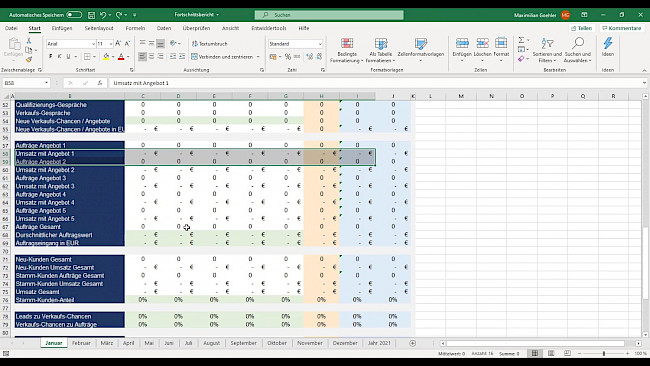Collapse the ribbon with the chevron

(x=645, y=70)
